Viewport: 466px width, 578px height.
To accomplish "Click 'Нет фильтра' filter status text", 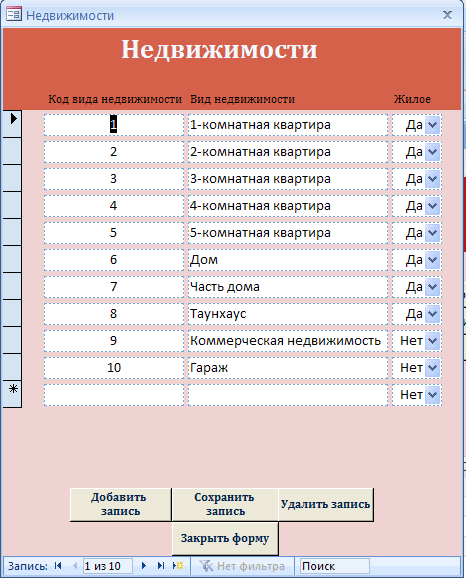I will [x=251, y=566].
